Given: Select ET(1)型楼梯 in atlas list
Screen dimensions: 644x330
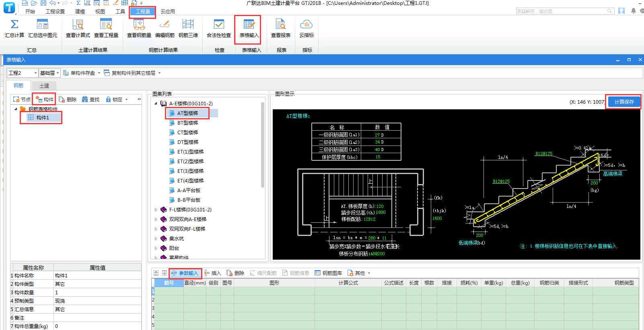Looking at the screenshot, I should 190,152.
